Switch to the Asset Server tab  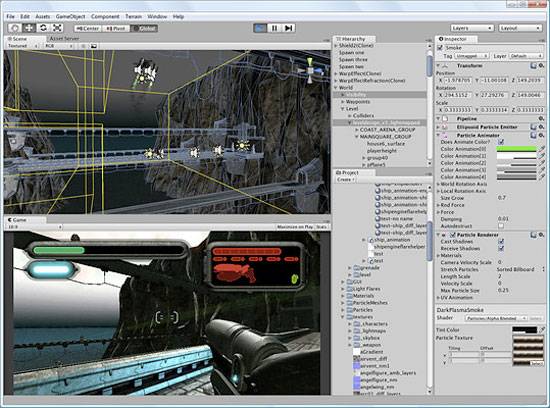click(x=64, y=39)
